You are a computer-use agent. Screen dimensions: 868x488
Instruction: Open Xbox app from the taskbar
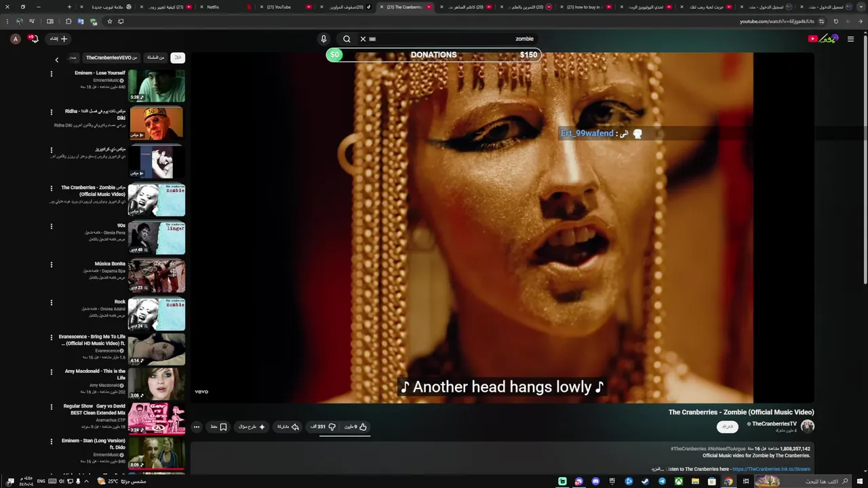click(x=678, y=481)
